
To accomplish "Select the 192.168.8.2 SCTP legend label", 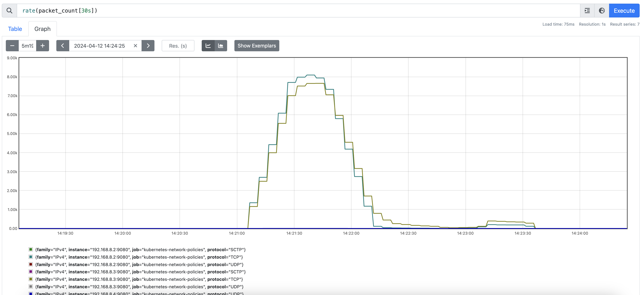I will pyautogui.click(x=140, y=250).
